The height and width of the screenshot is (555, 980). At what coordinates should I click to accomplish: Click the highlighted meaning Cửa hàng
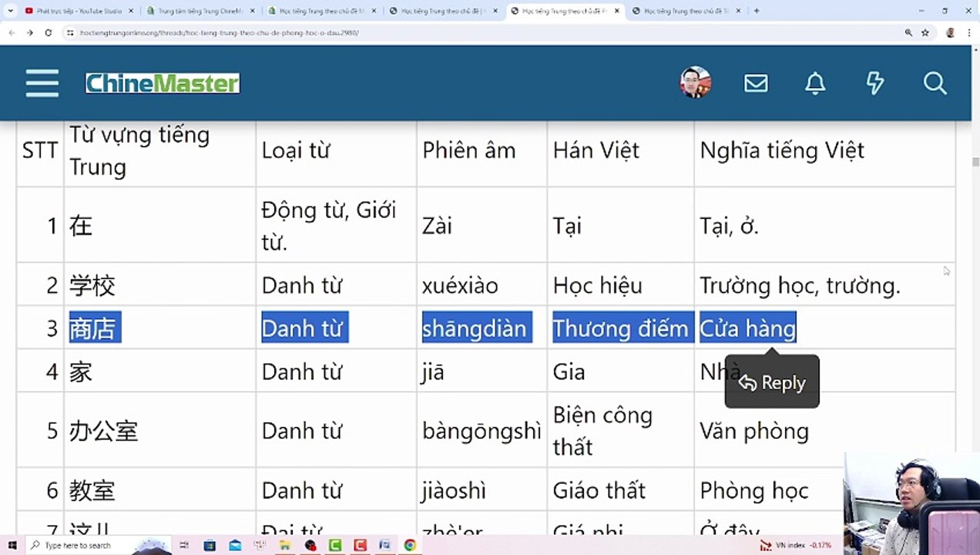[747, 328]
